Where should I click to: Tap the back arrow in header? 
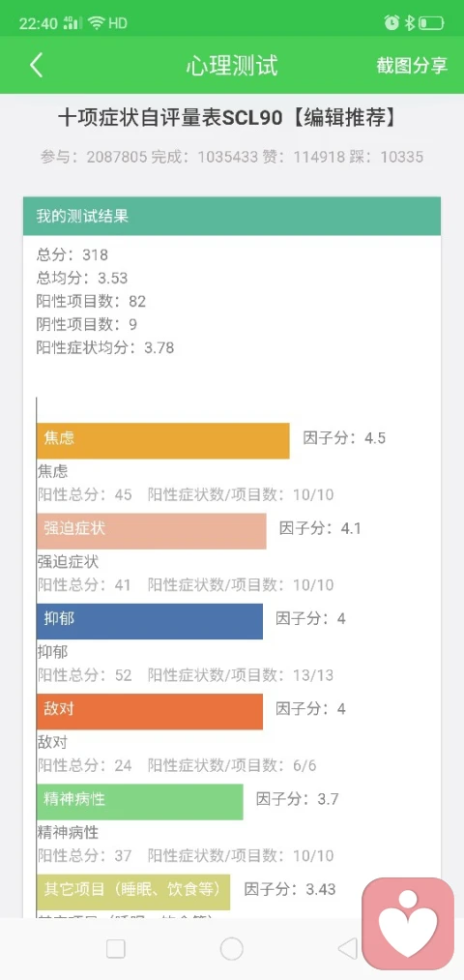click(36, 66)
